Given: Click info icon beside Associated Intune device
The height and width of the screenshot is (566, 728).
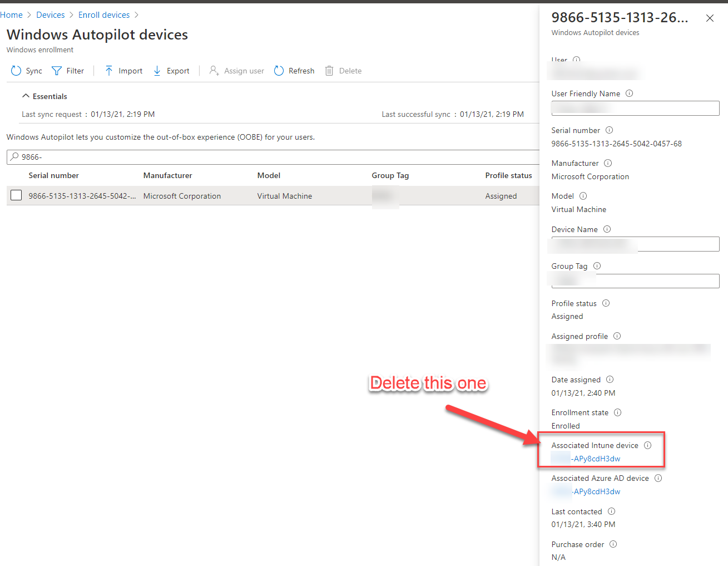Looking at the screenshot, I should 647,445.
